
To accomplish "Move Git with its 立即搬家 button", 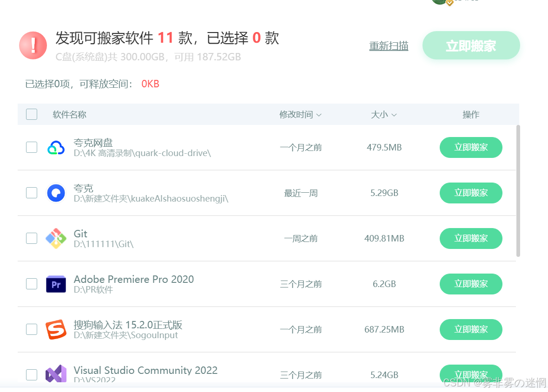I will click(471, 238).
